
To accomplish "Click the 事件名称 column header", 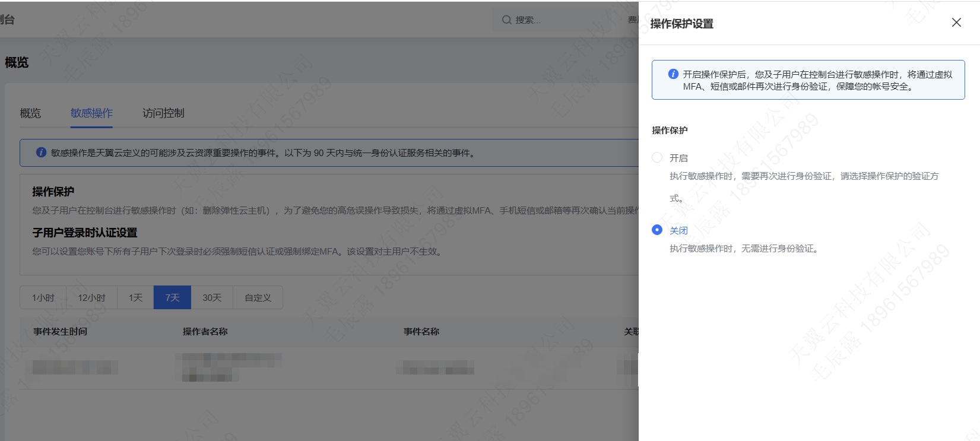I will click(421, 331).
